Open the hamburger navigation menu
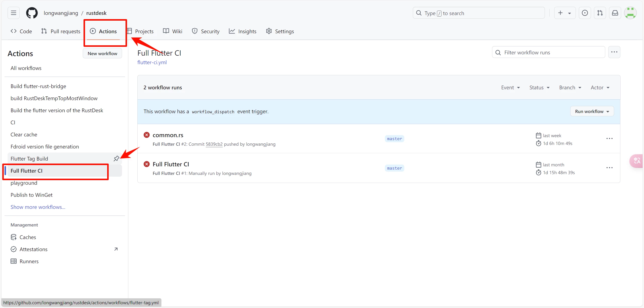 coord(14,13)
